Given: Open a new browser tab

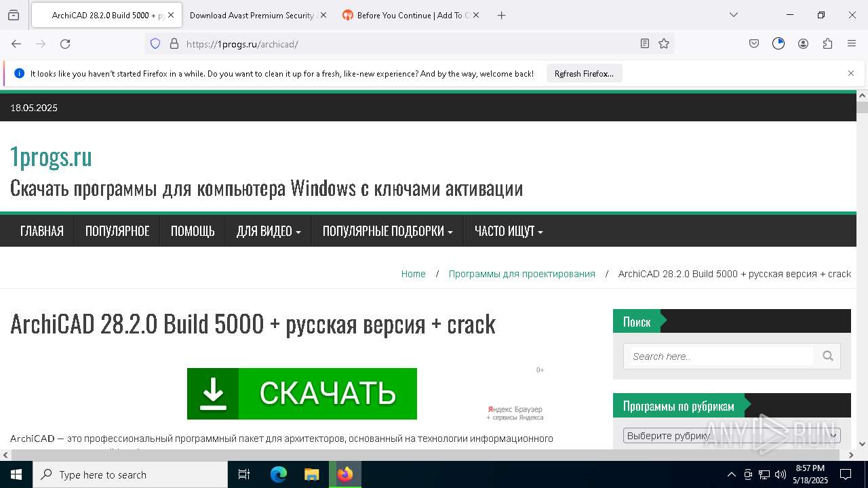Looking at the screenshot, I should [501, 15].
